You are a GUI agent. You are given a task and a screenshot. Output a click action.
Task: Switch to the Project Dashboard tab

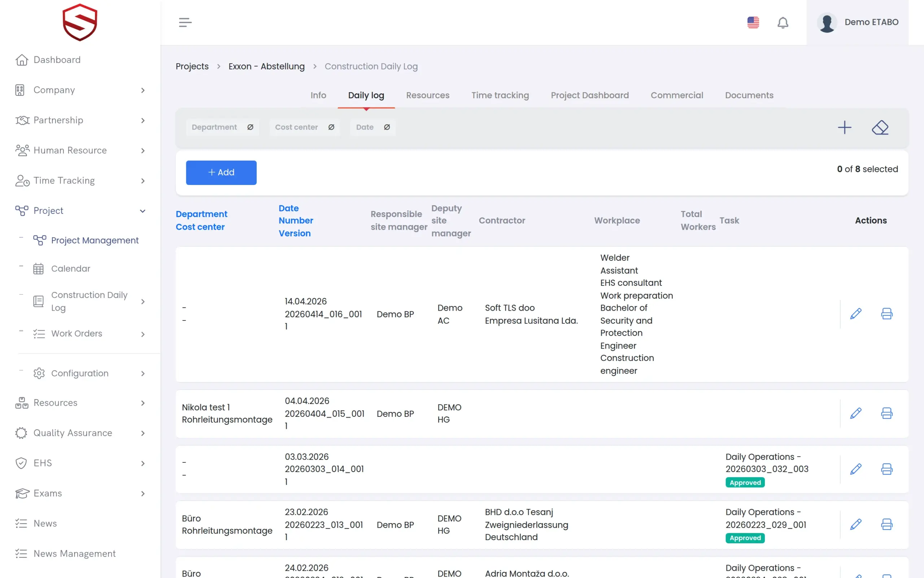pos(589,95)
